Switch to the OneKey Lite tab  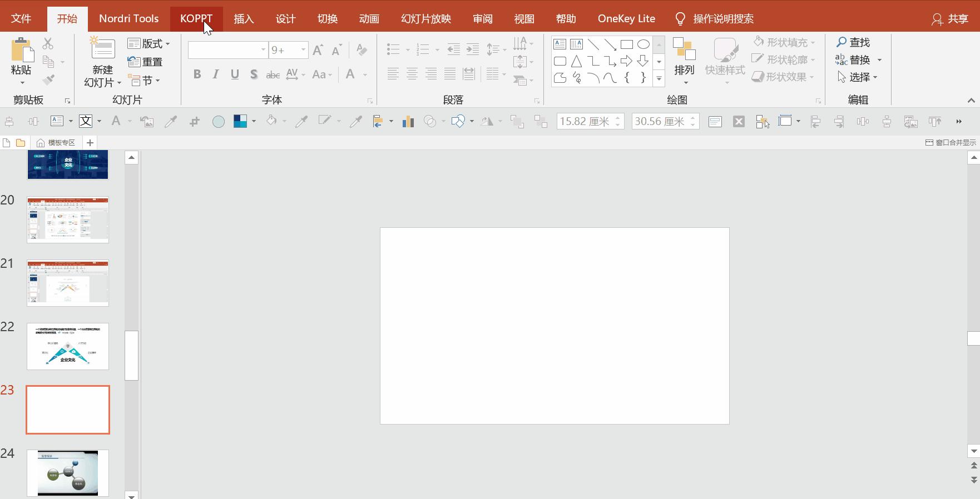click(626, 18)
